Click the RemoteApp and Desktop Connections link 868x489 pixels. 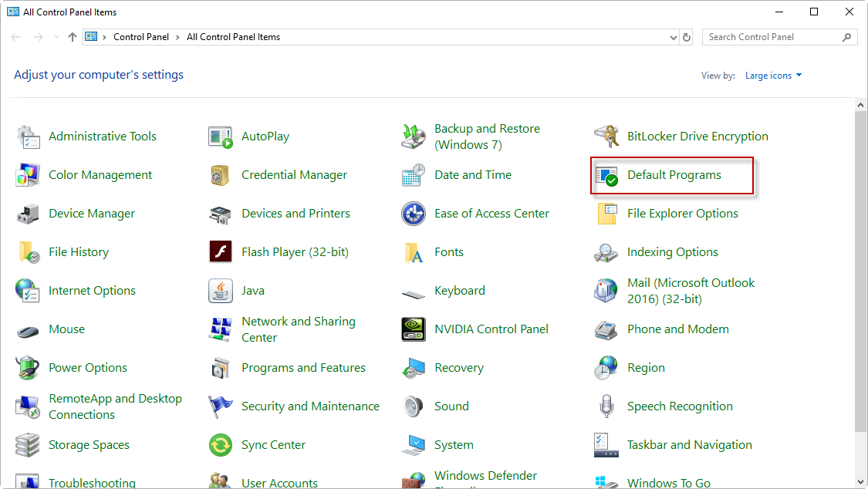pyautogui.click(x=115, y=406)
